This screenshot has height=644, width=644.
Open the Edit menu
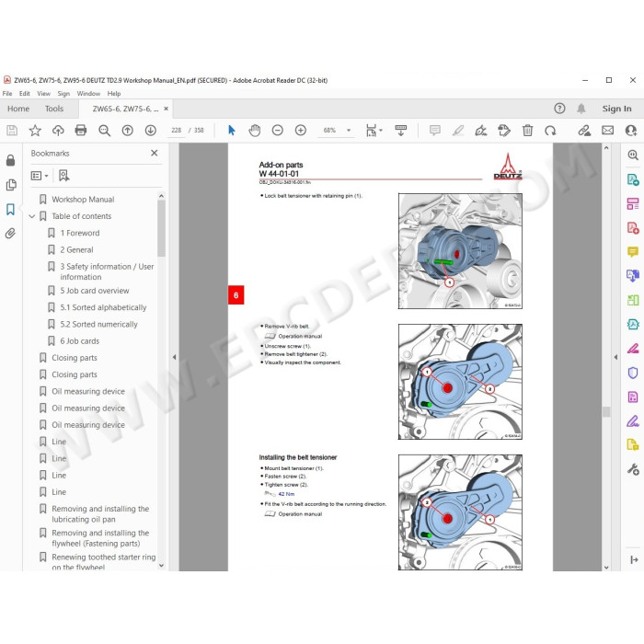(24, 94)
